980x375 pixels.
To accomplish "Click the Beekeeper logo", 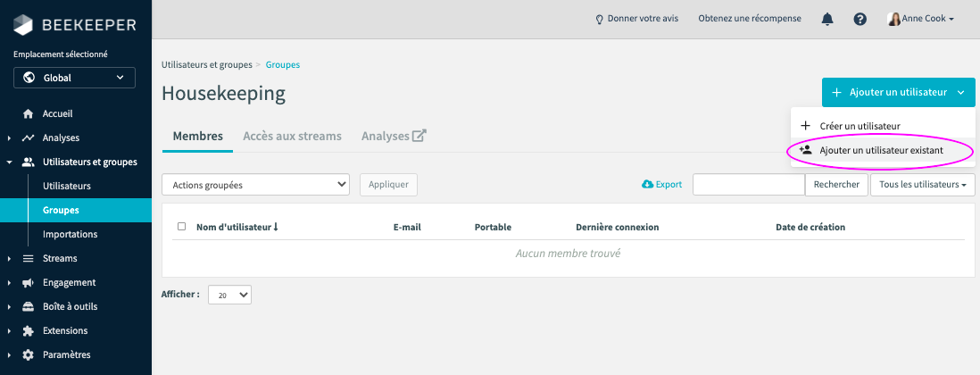I will [x=75, y=25].
